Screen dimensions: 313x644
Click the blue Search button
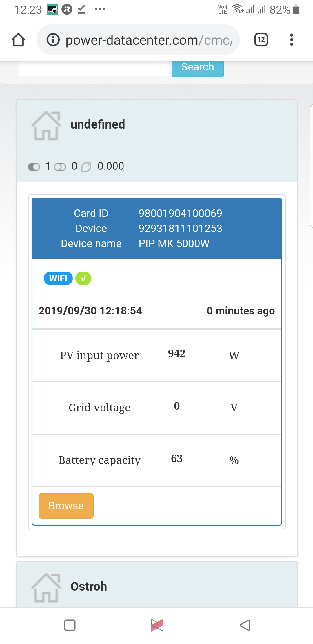tap(198, 68)
